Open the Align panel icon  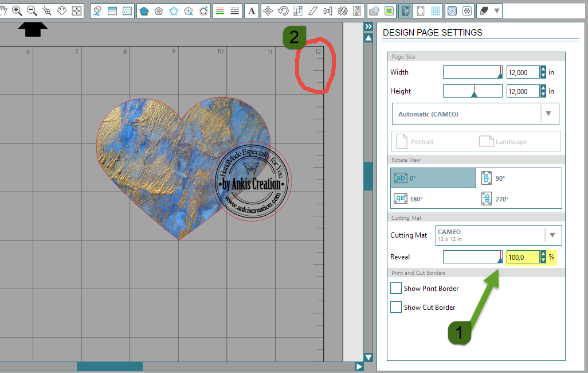(x=328, y=11)
